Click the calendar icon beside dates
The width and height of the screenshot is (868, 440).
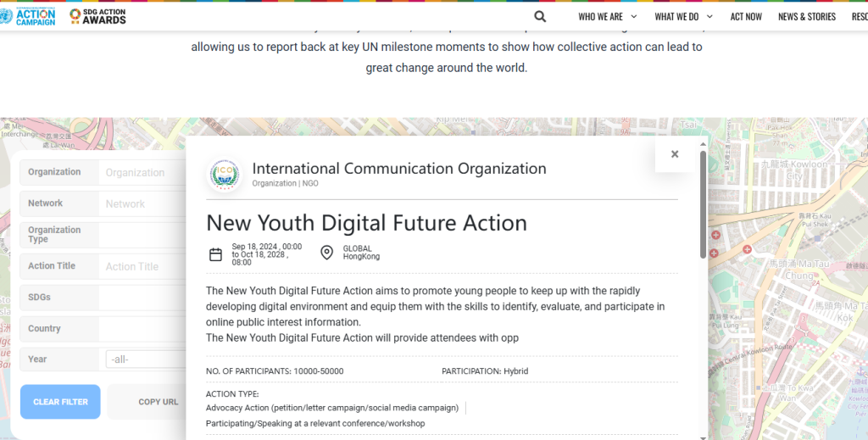tap(216, 254)
